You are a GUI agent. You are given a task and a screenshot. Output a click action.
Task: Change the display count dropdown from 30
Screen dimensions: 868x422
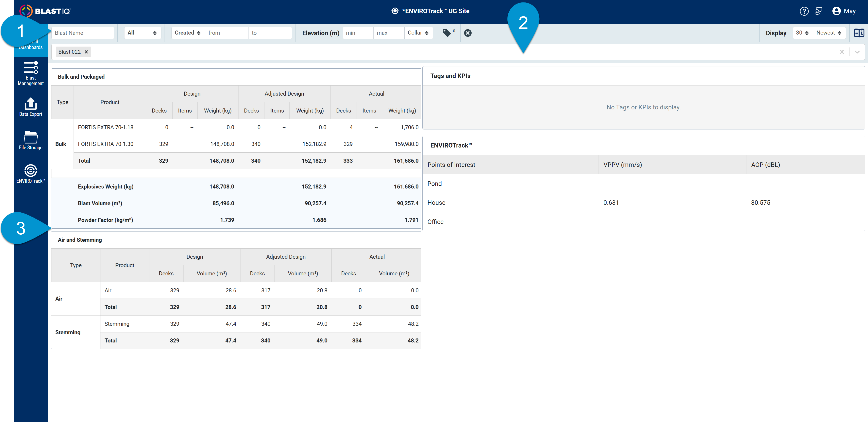coord(803,33)
